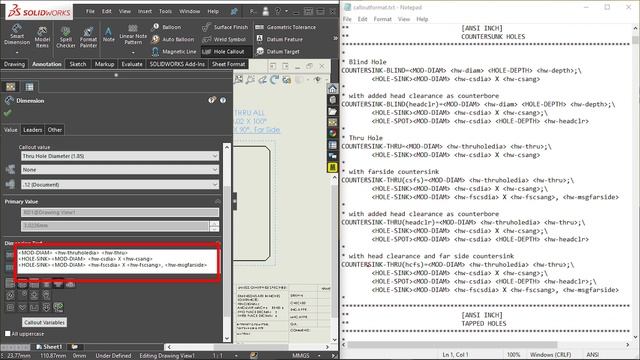Toggle the All uppercase checkbox
The height and width of the screenshot is (360, 640).
[7, 333]
